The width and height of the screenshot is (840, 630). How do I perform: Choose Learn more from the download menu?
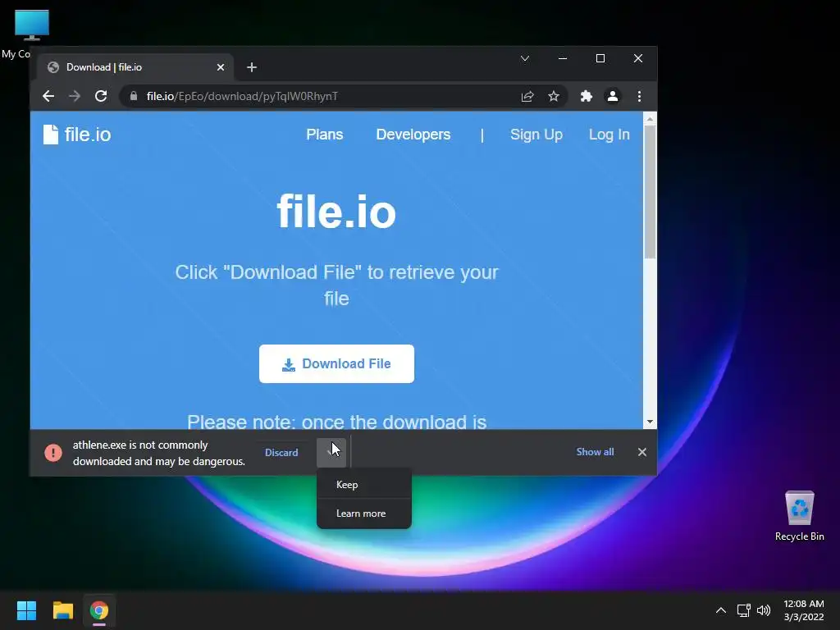coord(364,514)
